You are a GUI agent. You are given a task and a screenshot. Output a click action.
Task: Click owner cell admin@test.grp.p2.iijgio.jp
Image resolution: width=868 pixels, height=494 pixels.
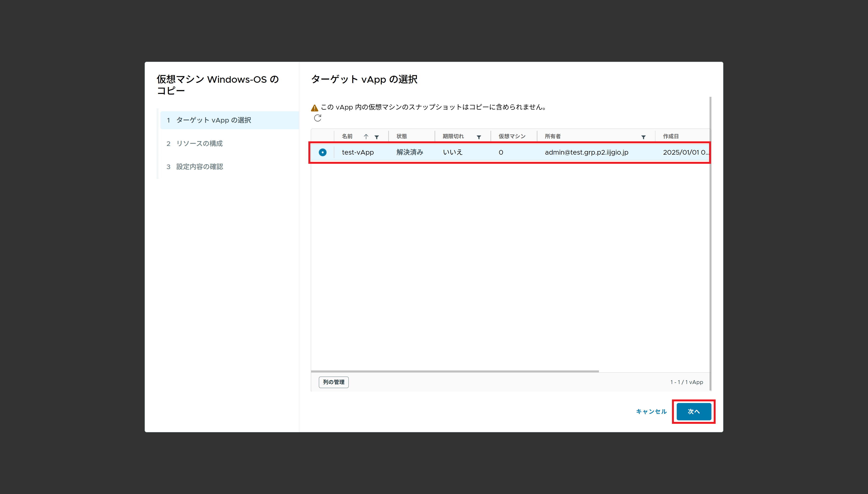586,152
